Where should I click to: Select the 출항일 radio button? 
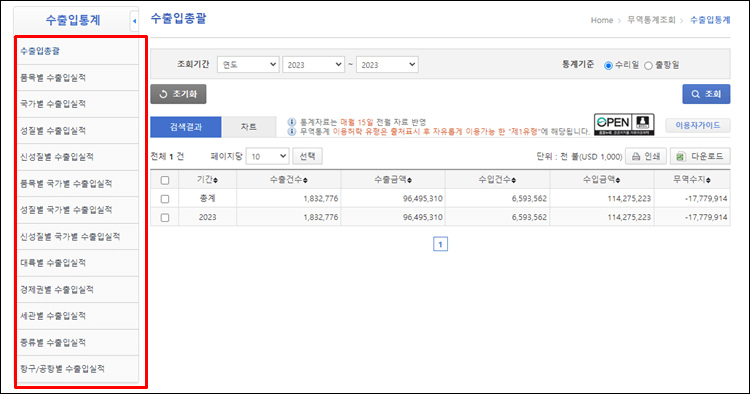click(648, 66)
